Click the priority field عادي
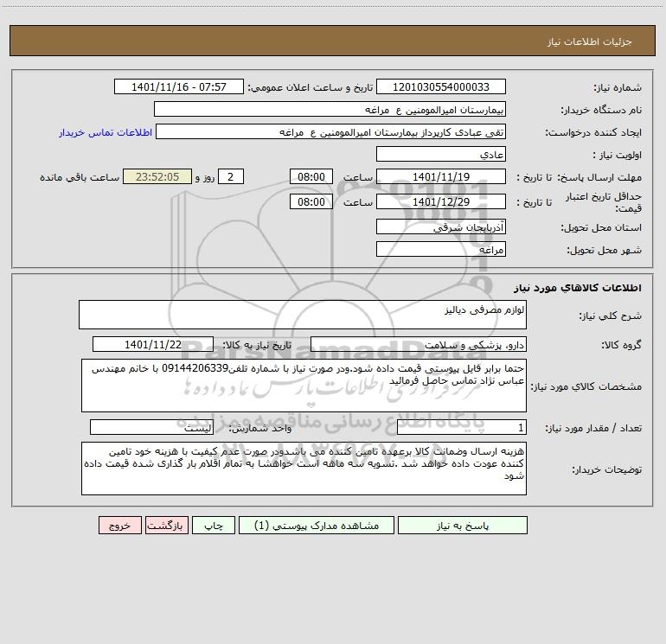 [441, 154]
